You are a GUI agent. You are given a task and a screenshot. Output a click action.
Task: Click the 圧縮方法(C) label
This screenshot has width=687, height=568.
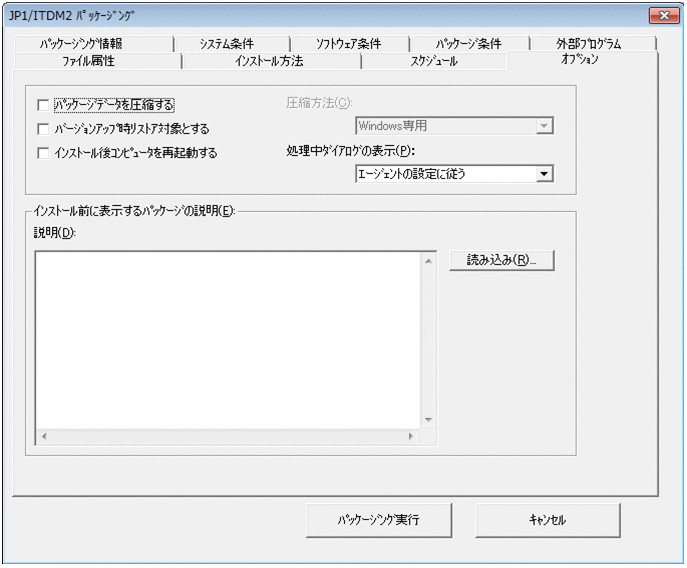coord(319,103)
